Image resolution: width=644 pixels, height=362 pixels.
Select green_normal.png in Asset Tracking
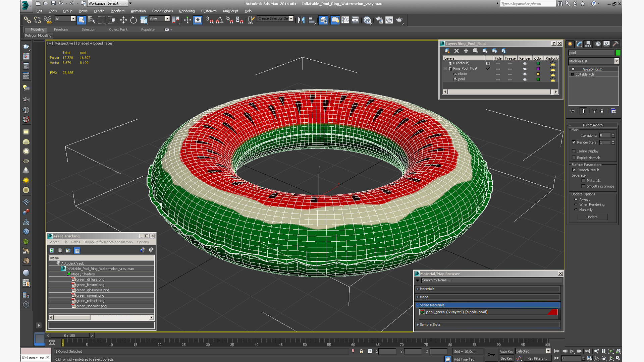click(90, 295)
